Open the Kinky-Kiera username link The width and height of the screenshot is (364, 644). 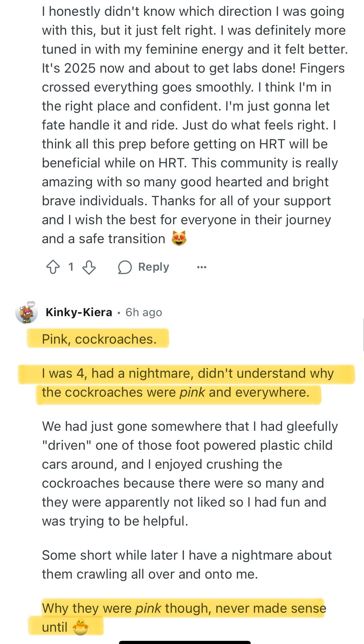[79, 312]
